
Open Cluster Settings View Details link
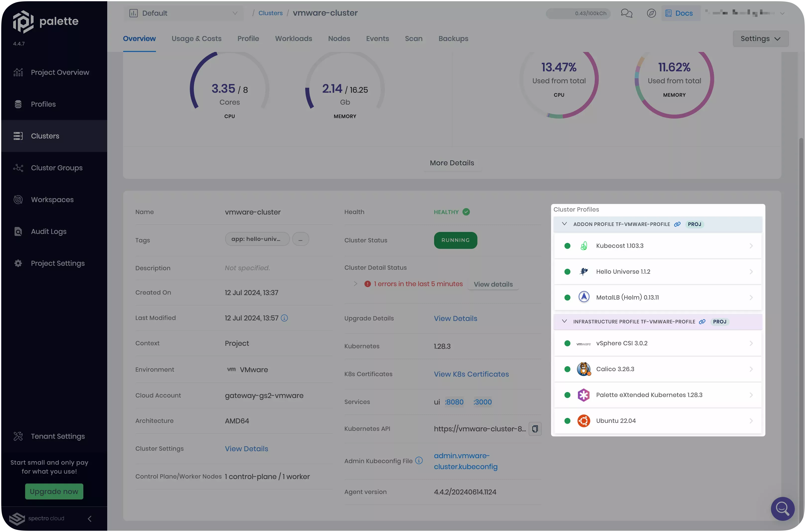pyautogui.click(x=247, y=449)
